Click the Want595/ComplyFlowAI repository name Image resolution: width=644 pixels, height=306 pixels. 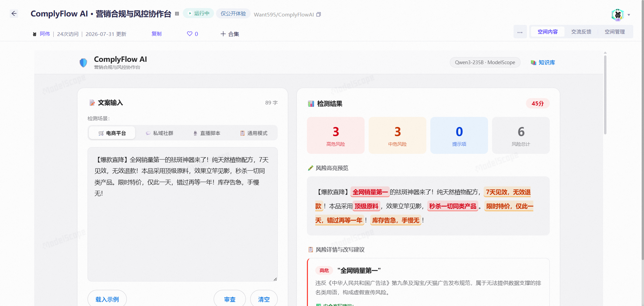(x=284, y=14)
